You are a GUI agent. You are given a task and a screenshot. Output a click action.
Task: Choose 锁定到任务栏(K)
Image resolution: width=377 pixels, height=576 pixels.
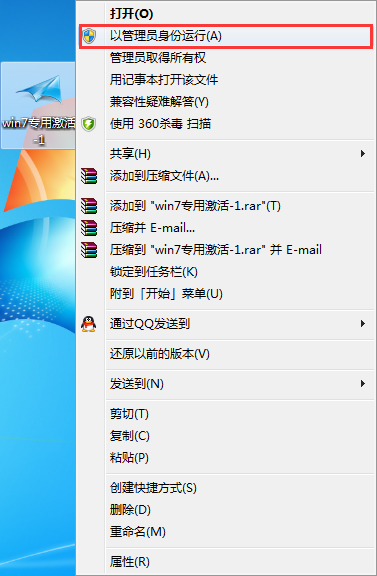(226, 272)
